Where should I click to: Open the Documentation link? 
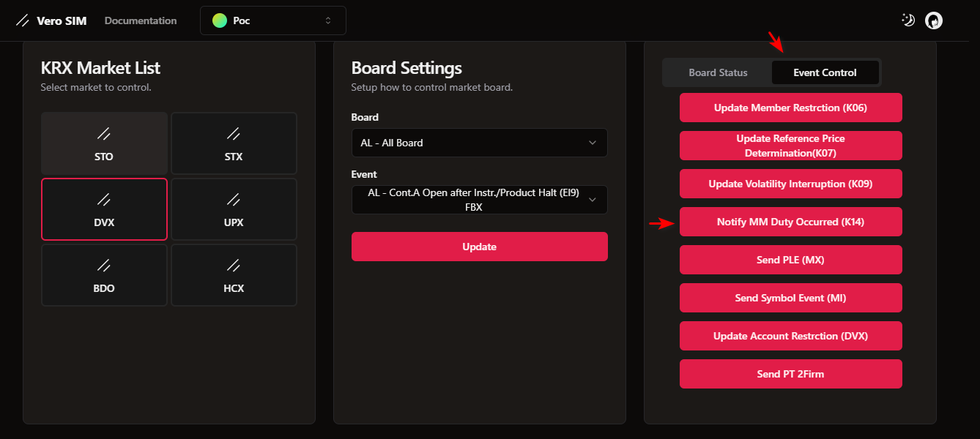[x=141, y=20]
